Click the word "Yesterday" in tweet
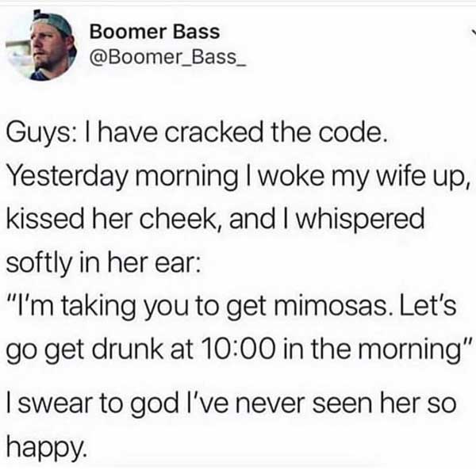This screenshot has height=470, width=476. tap(67, 177)
